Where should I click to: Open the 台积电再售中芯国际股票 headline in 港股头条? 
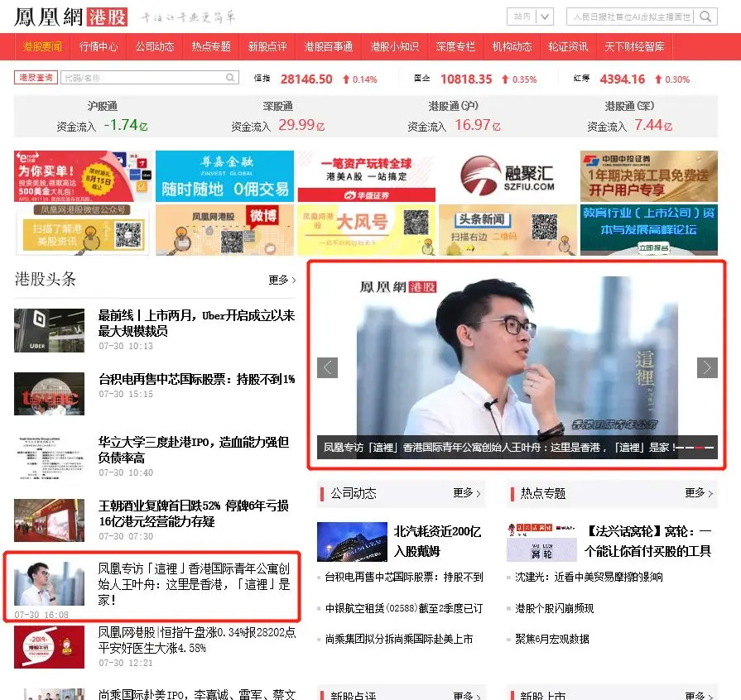click(196, 379)
